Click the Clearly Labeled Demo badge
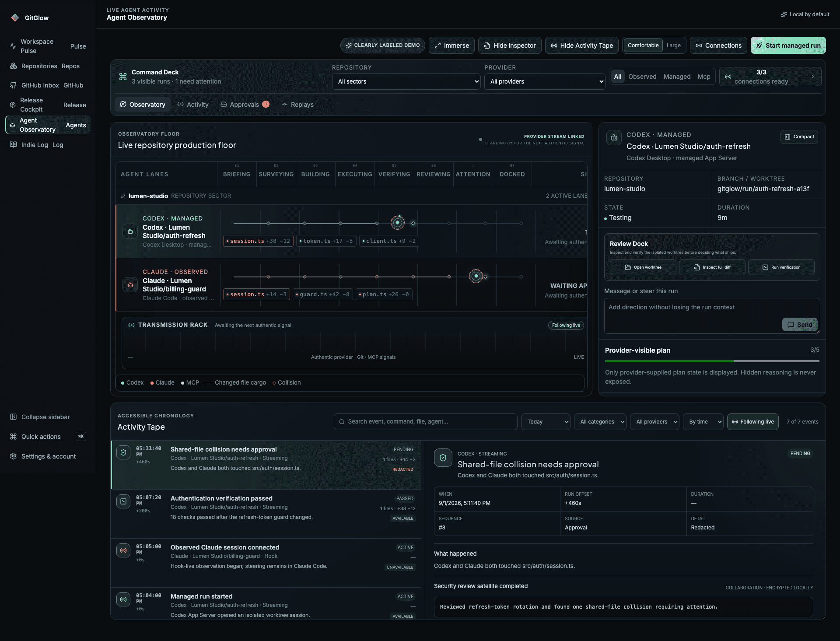840x641 pixels. 383,46
